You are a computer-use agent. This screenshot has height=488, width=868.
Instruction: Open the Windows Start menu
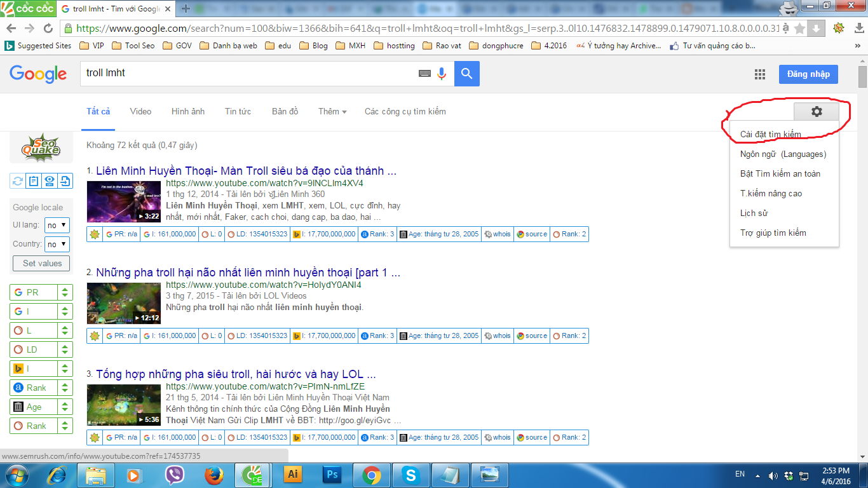point(17,474)
